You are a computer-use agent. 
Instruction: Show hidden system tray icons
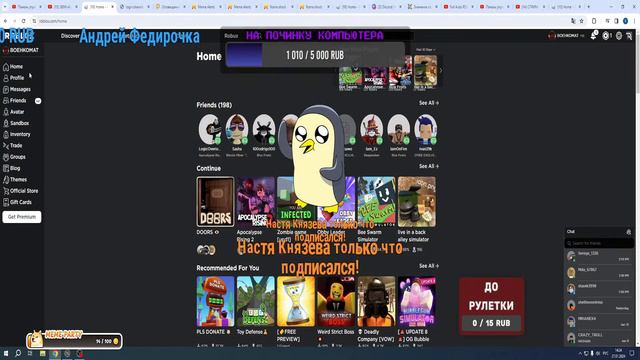point(580,353)
